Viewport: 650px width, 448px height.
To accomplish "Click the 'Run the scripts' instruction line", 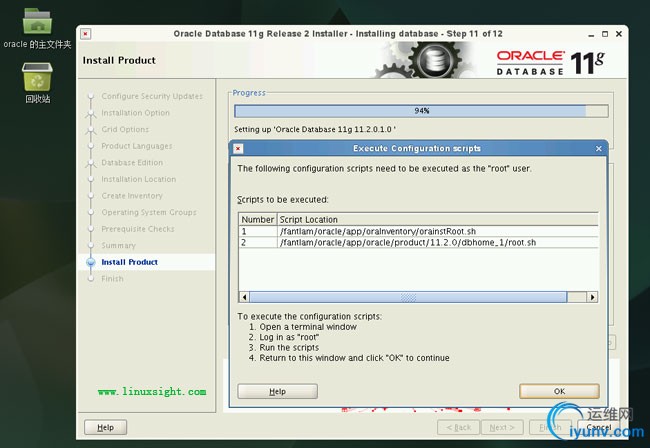I will [289, 347].
